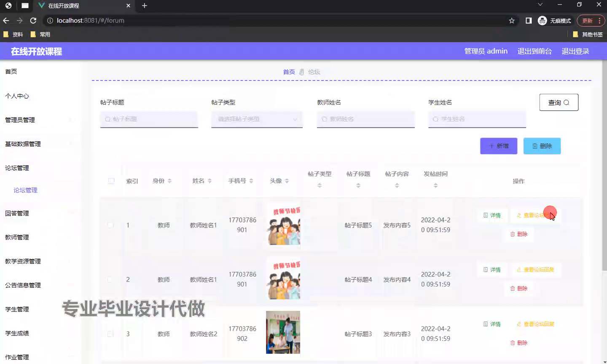The width and height of the screenshot is (607, 364).
Task: Sort by the 帖子内容 column arrows
Action: tap(397, 185)
